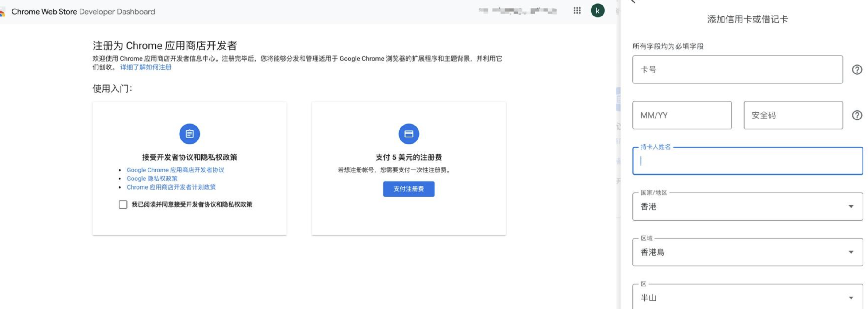Image resolution: width=868 pixels, height=309 pixels.
Task: Click the blurred account email in header
Action: [x=517, y=11]
